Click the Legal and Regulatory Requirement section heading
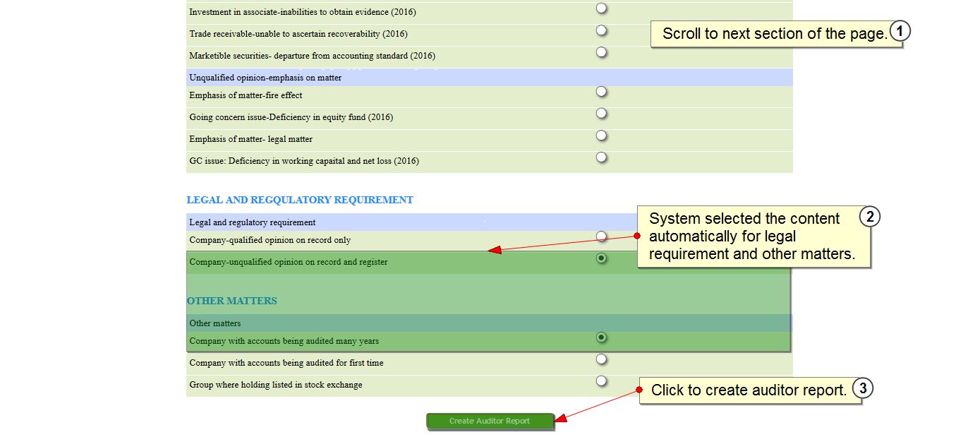Image resolution: width=980 pixels, height=437 pixels. pyautogui.click(x=300, y=200)
